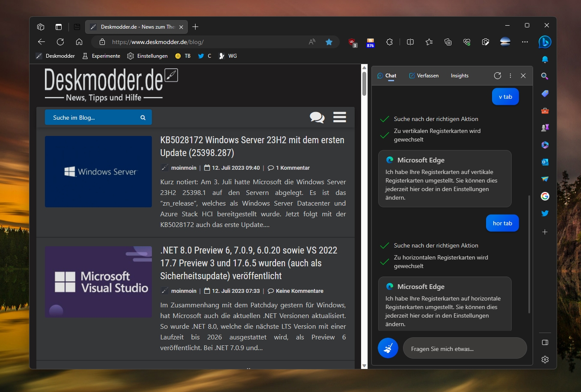Open a new browser tab
This screenshot has width=581, height=392.
(196, 27)
